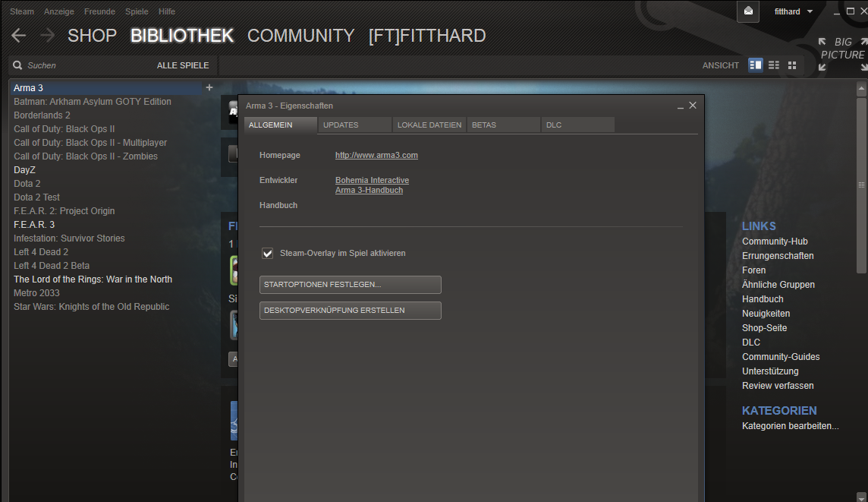Viewport: 868px width, 502px height.
Task: Open the Arma 3-Handbuch link
Action: coord(369,190)
